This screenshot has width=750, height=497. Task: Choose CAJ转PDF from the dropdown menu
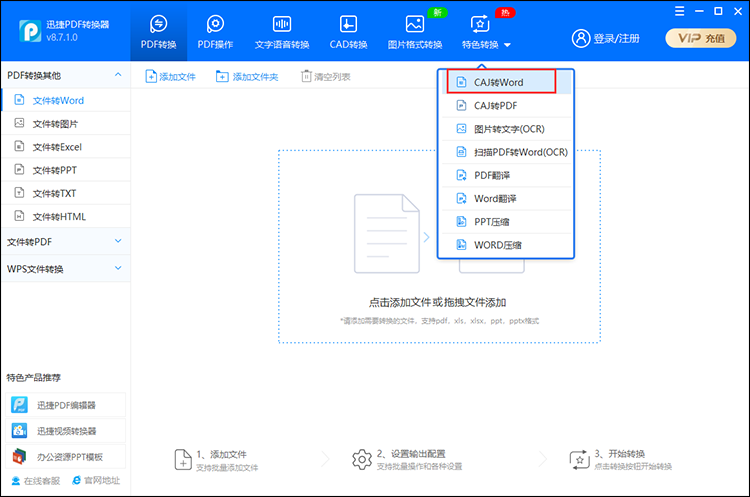tap(506, 106)
